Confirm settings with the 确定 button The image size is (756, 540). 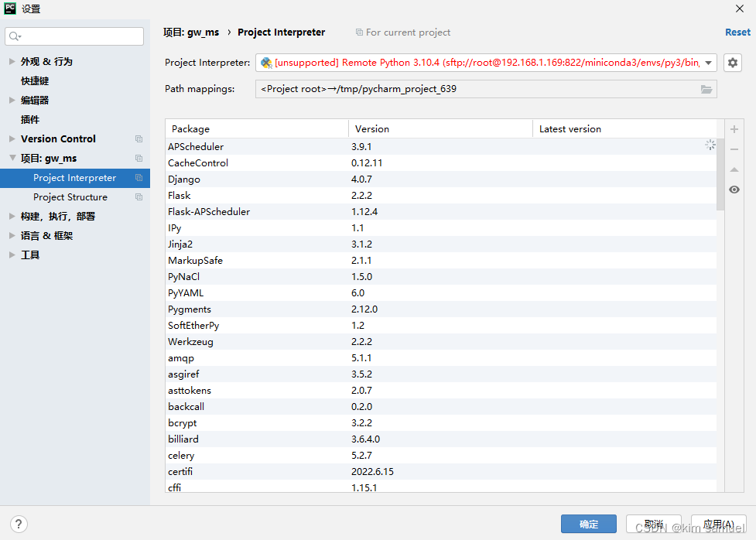pyautogui.click(x=588, y=524)
